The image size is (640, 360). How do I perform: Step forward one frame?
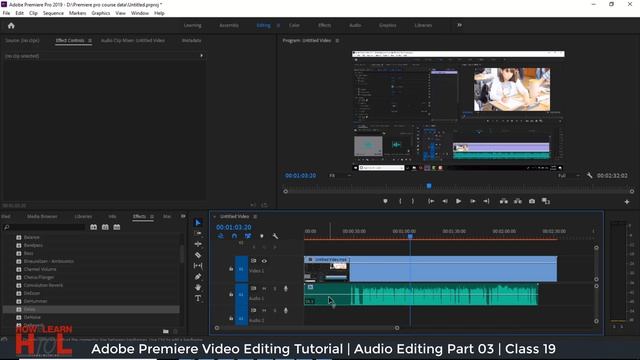click(473, 201)
